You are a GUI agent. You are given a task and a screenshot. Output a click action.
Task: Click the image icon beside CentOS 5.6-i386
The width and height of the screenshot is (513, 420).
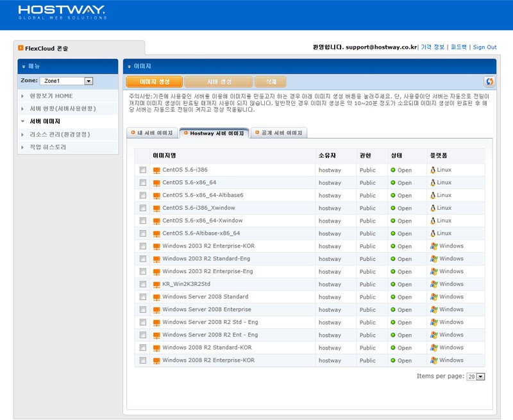(x=156, y=170)
